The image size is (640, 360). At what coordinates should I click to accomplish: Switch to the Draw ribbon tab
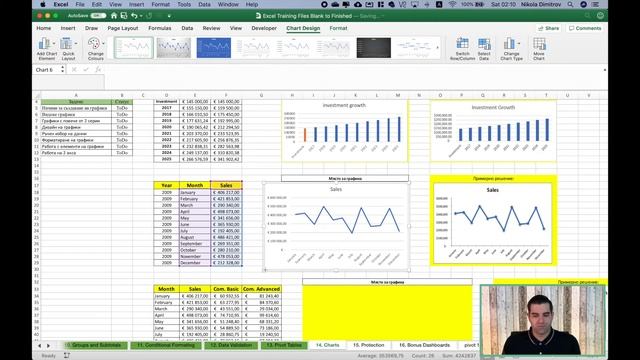point(91,28)
